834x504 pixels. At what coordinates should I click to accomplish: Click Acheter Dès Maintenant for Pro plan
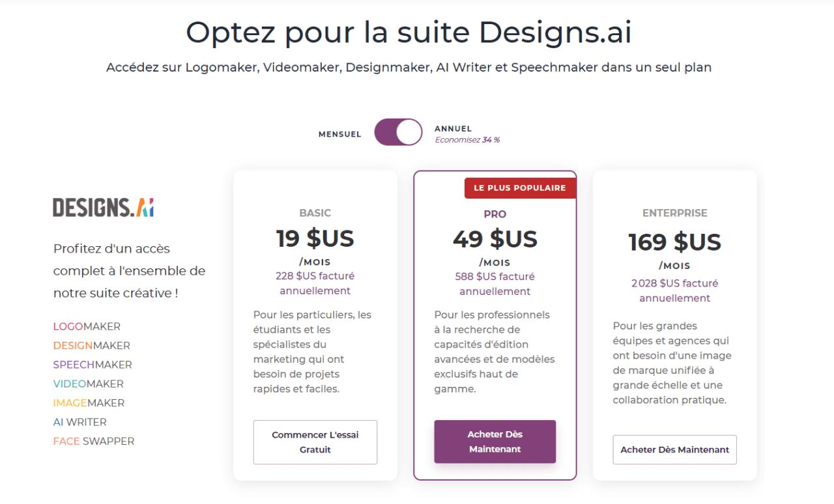[495, 441]
